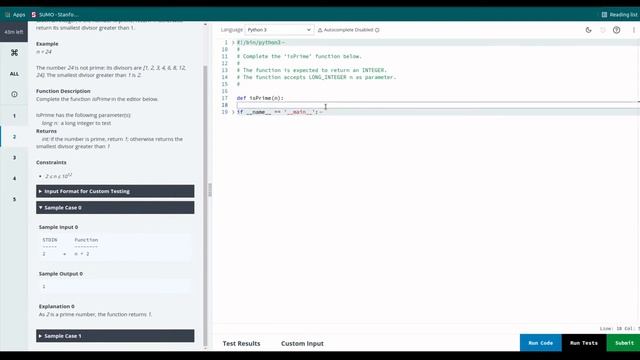This screenshot has width=640, height=360.
Task: Click the Function Description heading
Action: pos(63,91)
